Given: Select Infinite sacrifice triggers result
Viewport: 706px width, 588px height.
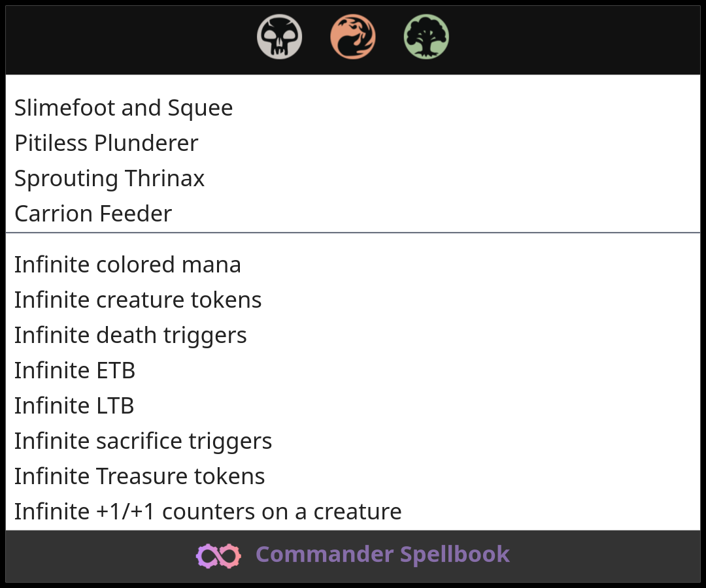Looking at the screenshot, I should pos(143,441).
